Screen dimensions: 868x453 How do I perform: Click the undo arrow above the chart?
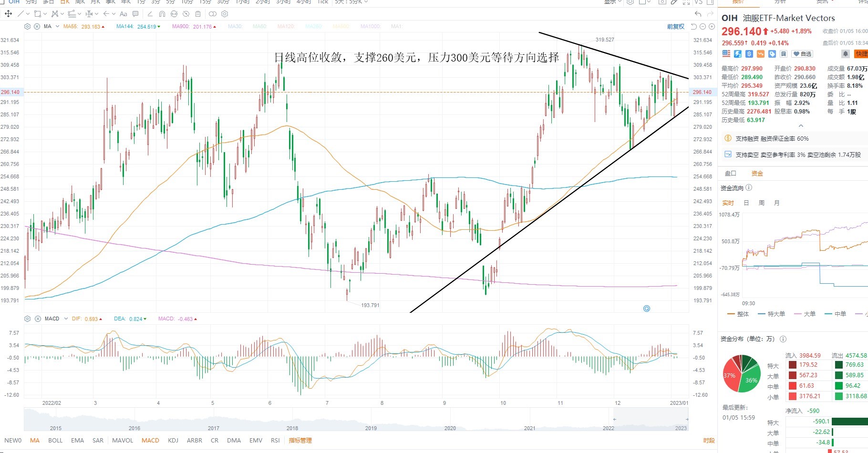[698, 14]
